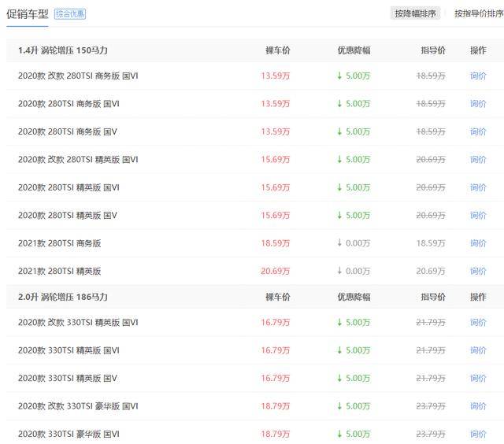The width and height of the screenshot is (504, 444).
Task: Click 询价 for 2021款 280TSI 商务版
Action: pyautogui.click(x=478, y=243)
